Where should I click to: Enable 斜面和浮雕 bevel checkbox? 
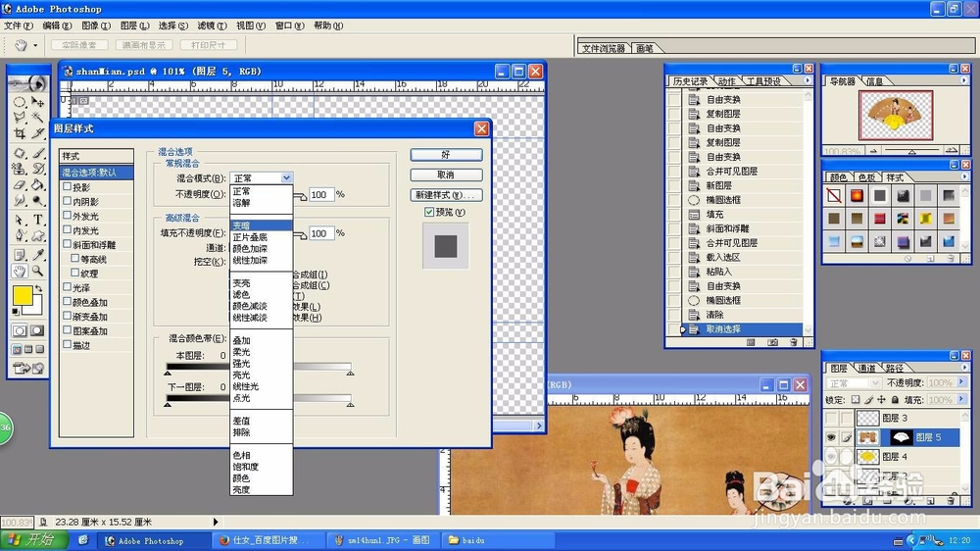tap(67, 244)
